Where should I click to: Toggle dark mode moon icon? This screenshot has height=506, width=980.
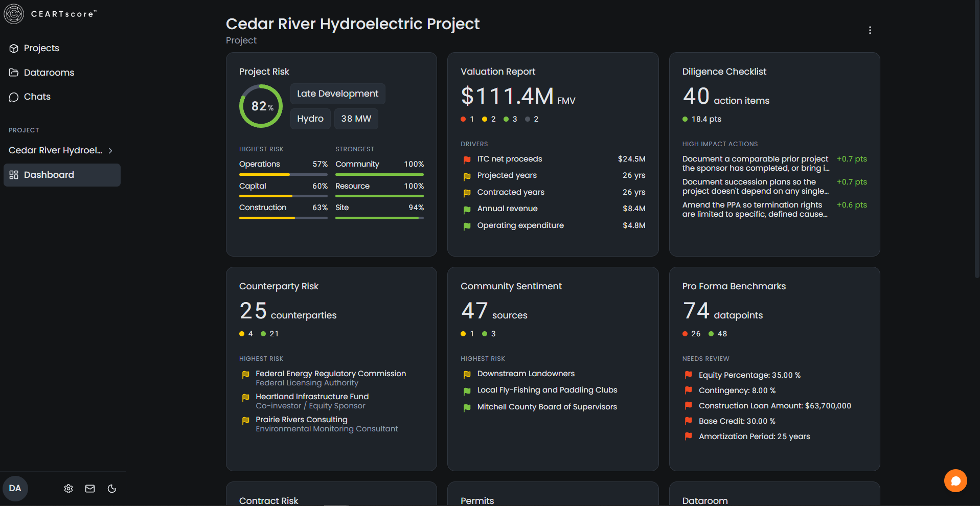112,489
